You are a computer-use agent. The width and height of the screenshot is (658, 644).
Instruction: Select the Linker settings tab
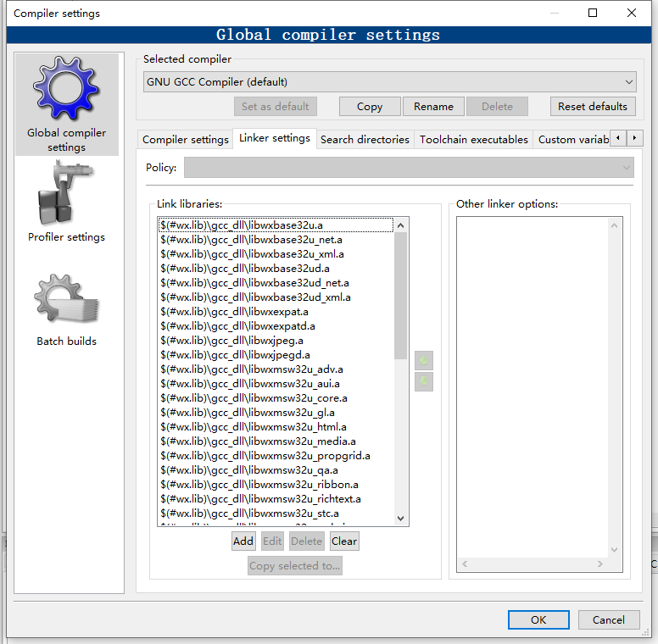tap(275, 138)
